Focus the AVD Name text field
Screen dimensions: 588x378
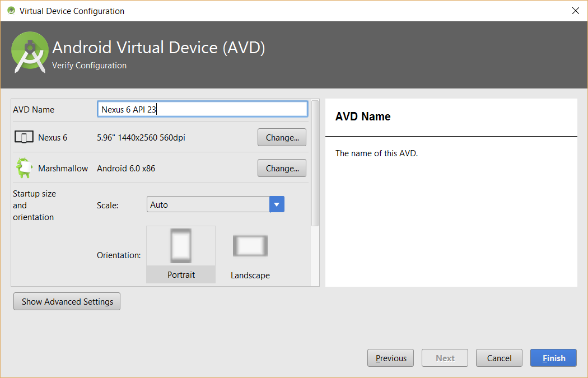tap(203, 109)
